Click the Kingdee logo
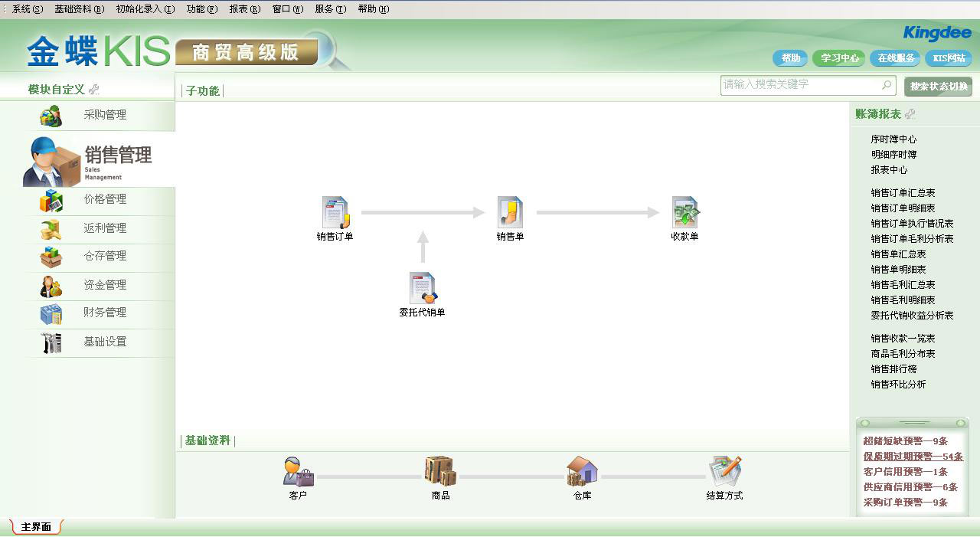 937,32
